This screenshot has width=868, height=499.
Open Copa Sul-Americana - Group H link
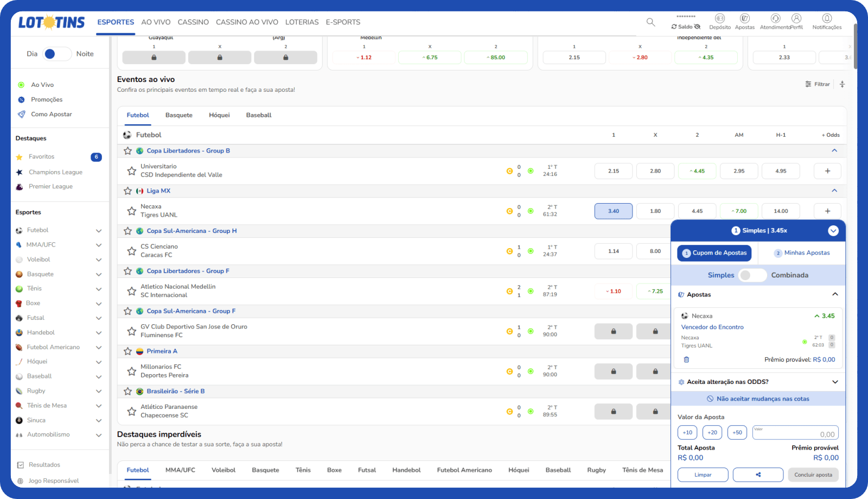(192, 231)
